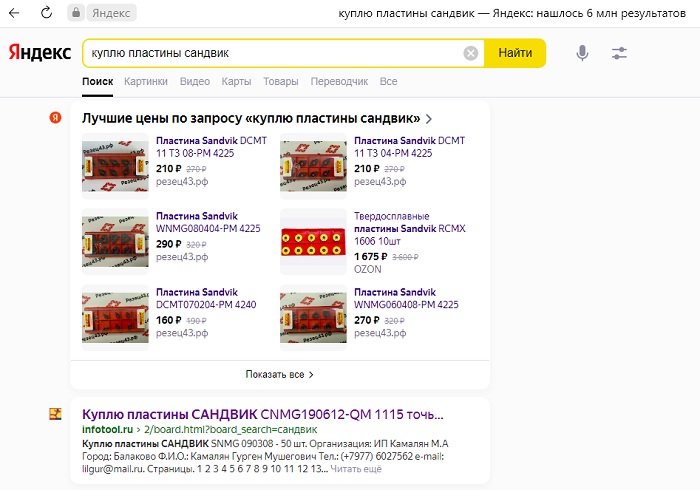Open the Товары tab
Image resolution: width=700 pixels, height=490 pixels.
281,82
